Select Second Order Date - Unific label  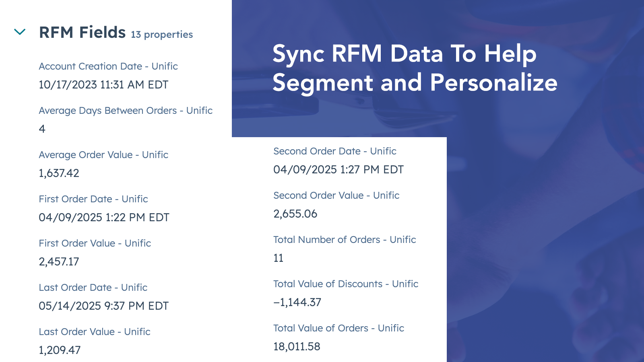pyautogui.click(x=335, y=151)
